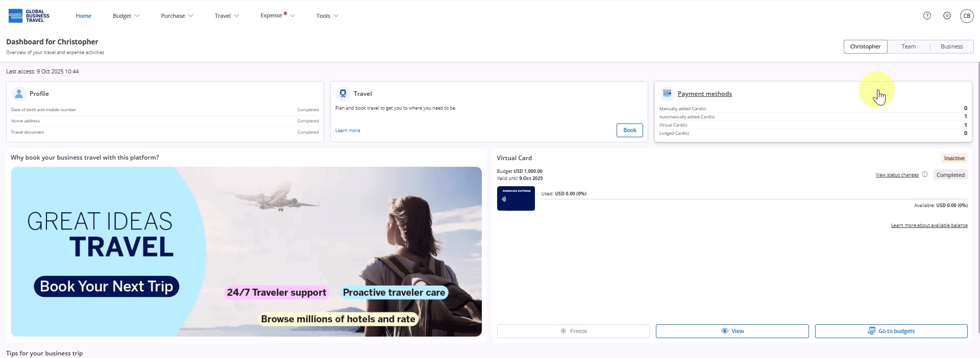980x358 pixels.
Task: Expand the Tools menu chevron
Action: (336, 16)
